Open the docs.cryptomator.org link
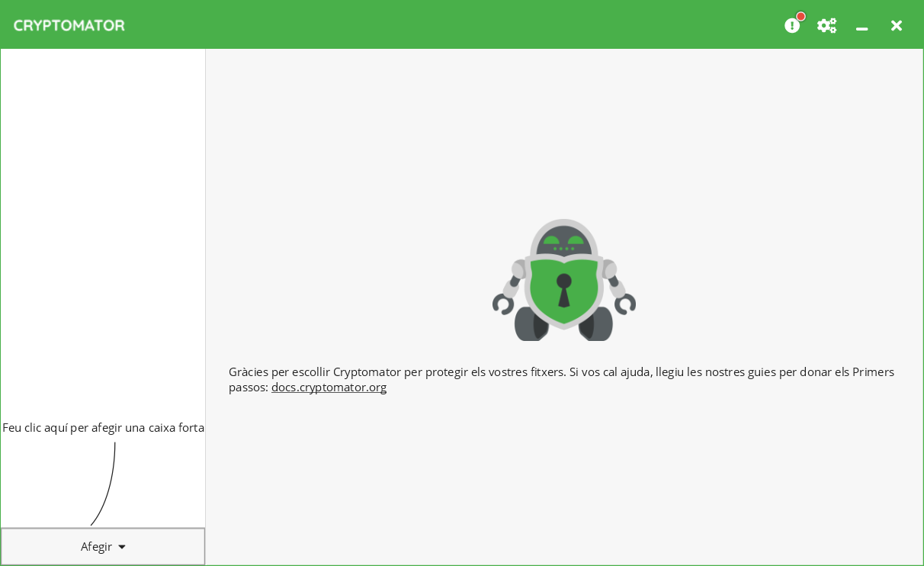The width and height of the screenshot is (924, 566). click(329, 387)
